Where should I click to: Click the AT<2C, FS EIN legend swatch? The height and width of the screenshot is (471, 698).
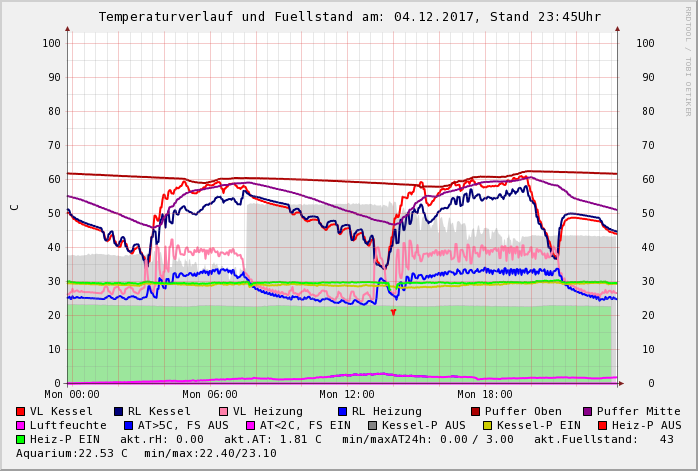(x=251, y=425)
